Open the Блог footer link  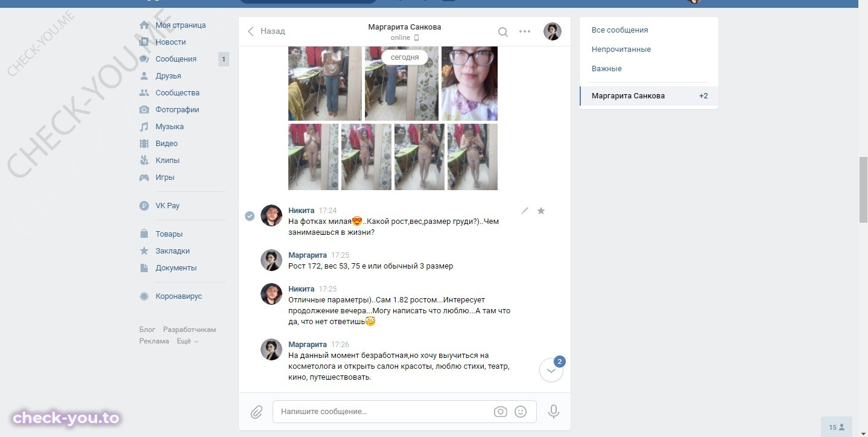pyautogui.click(x=147, y=330)
